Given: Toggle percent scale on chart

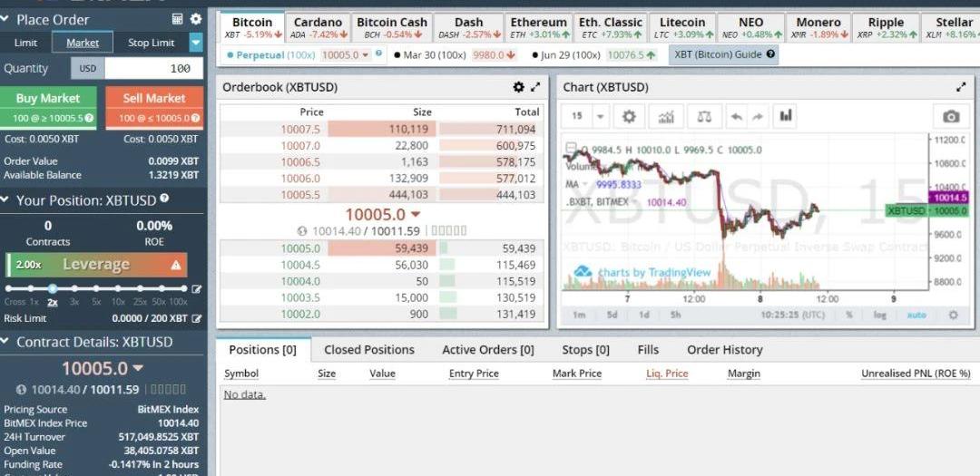Looking at the screenshot, I should (849, 315).
